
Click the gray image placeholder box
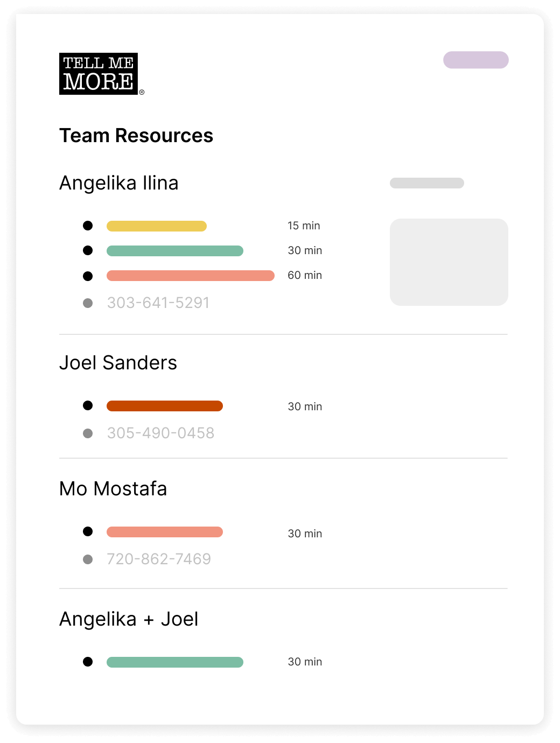tap(449, 262)
